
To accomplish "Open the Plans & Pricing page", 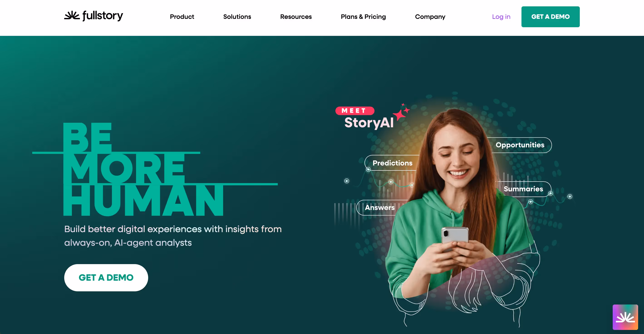I will tap(363, 17).
